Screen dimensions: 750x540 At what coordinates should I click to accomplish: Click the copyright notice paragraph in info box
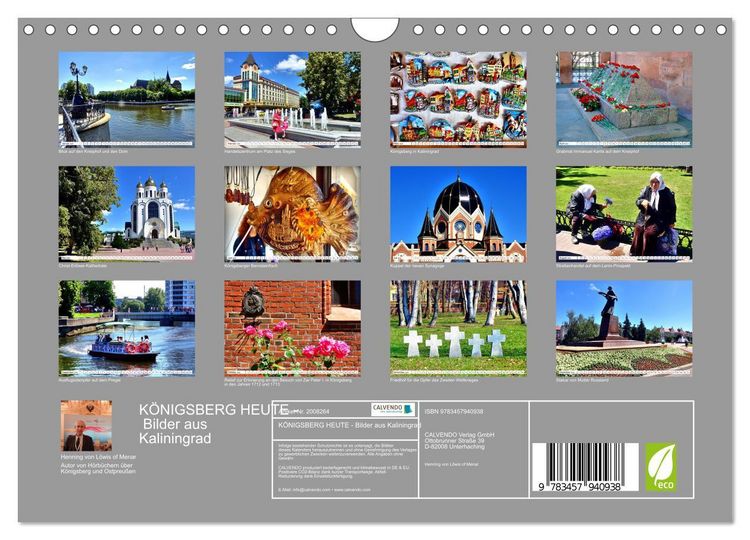(x=347, y=452)
